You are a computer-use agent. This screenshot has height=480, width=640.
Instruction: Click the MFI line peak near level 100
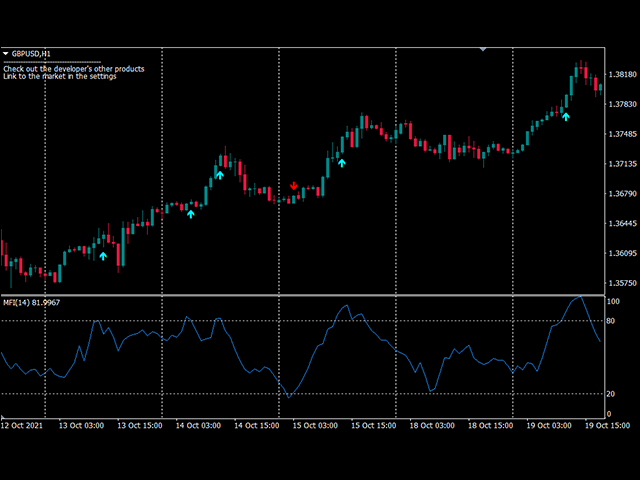[x=579, y=297]
